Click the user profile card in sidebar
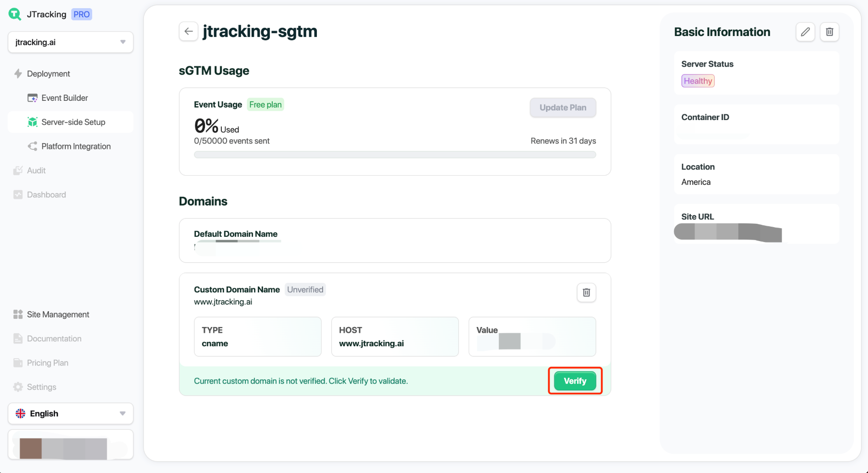 [71, 445]
